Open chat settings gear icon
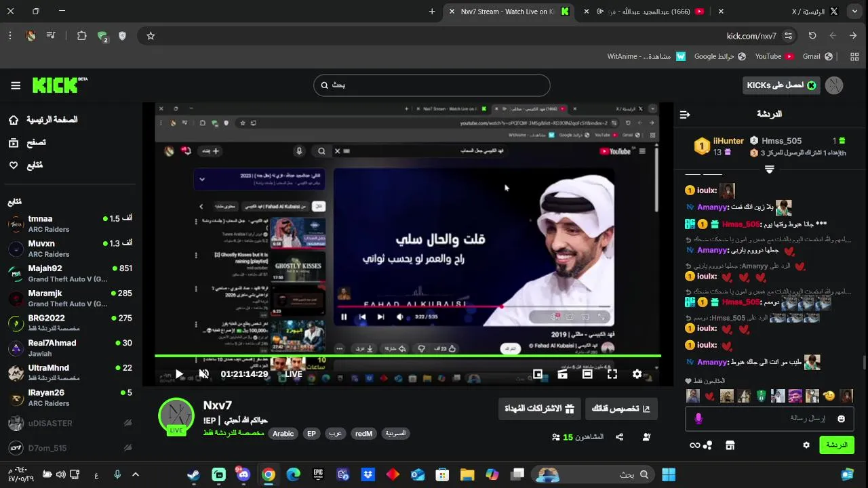The image size is (868, 488). click(806, 445)
